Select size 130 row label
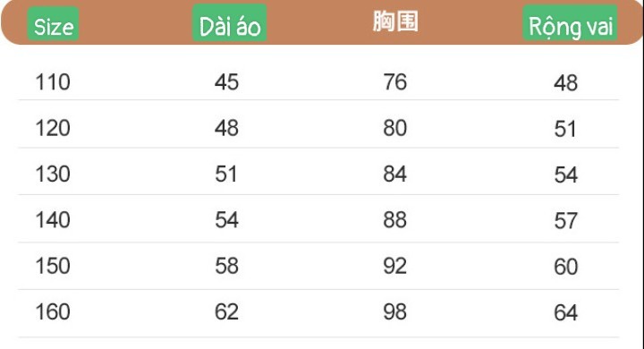Viewport: 644px width, 349px height. coord(53,174)
